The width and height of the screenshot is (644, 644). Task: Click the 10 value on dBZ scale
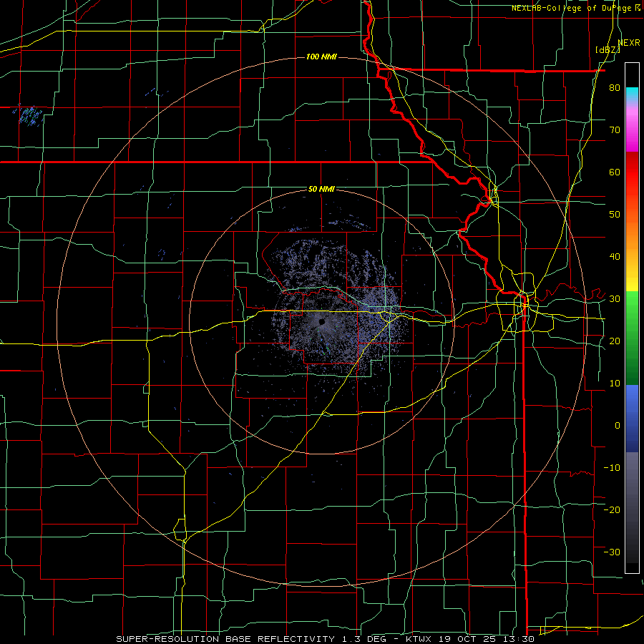point(615,384)
